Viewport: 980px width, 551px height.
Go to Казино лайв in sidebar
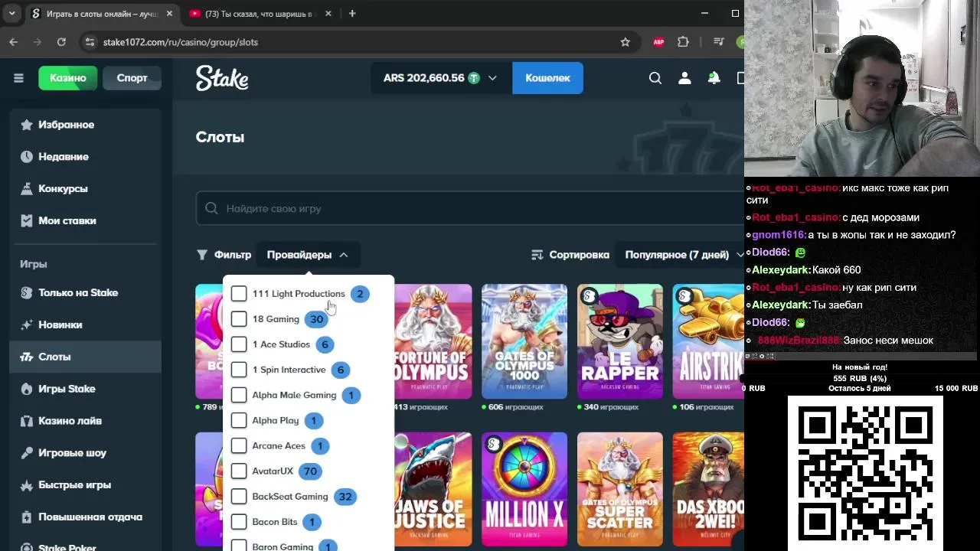click(x=85, y=422)
